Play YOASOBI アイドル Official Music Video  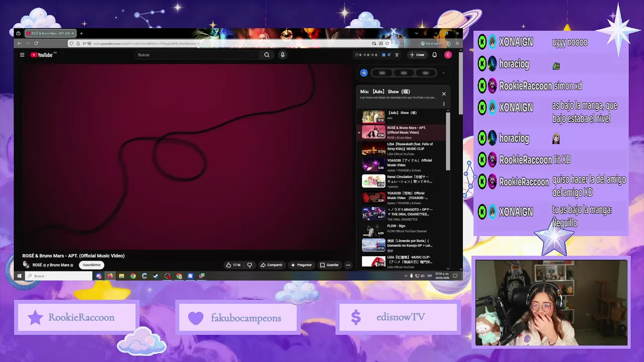[401, 165]
